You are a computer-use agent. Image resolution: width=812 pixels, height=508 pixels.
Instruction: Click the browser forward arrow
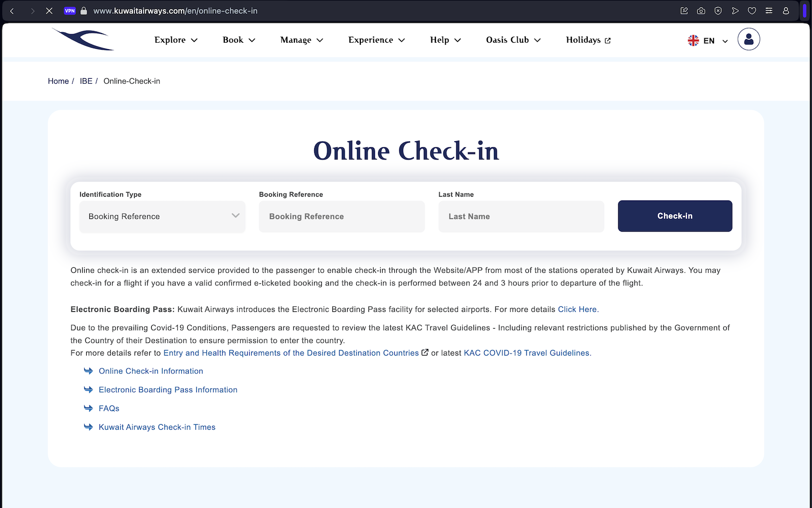coord(32,11)
